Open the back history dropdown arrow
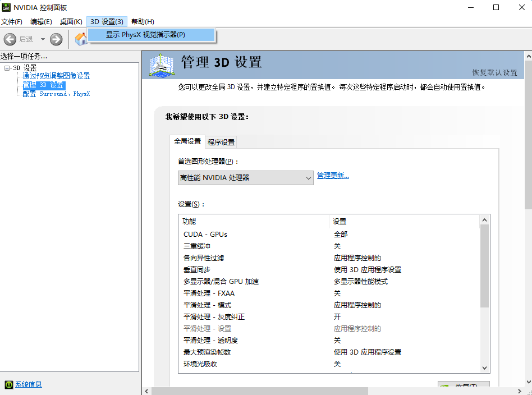Screen dimensions: 532x395 pos(43,39)
